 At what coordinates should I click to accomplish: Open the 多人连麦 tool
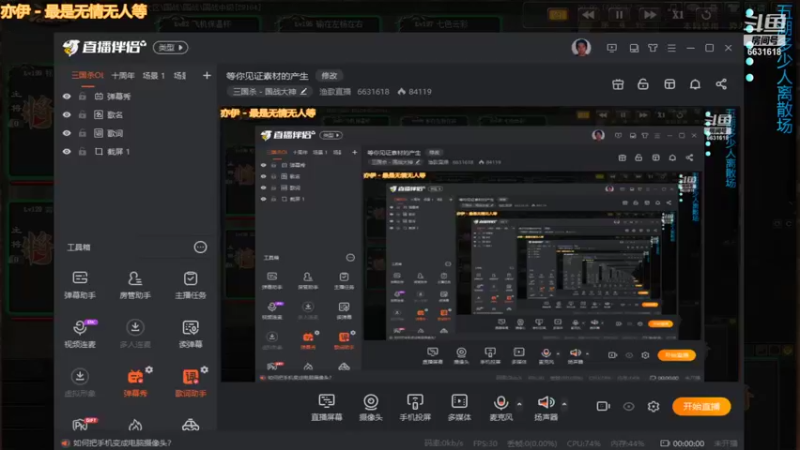click(x=135, y=334)
